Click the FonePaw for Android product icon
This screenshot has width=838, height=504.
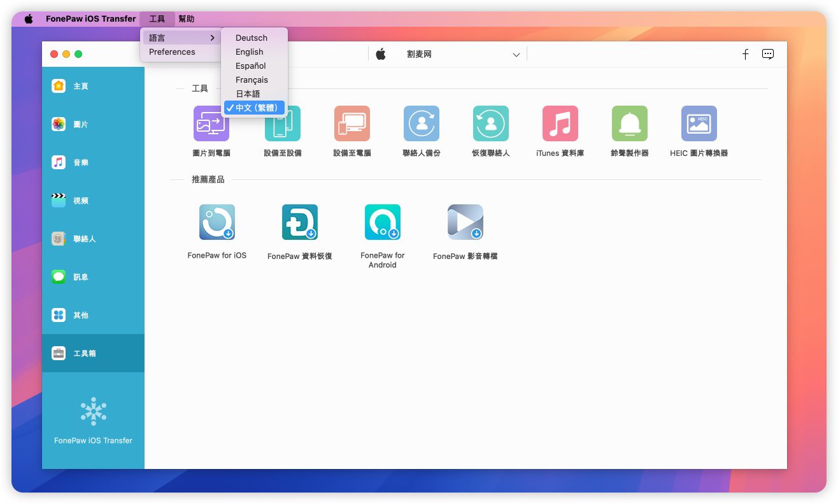pyautogui.click(x=383, y=222)
